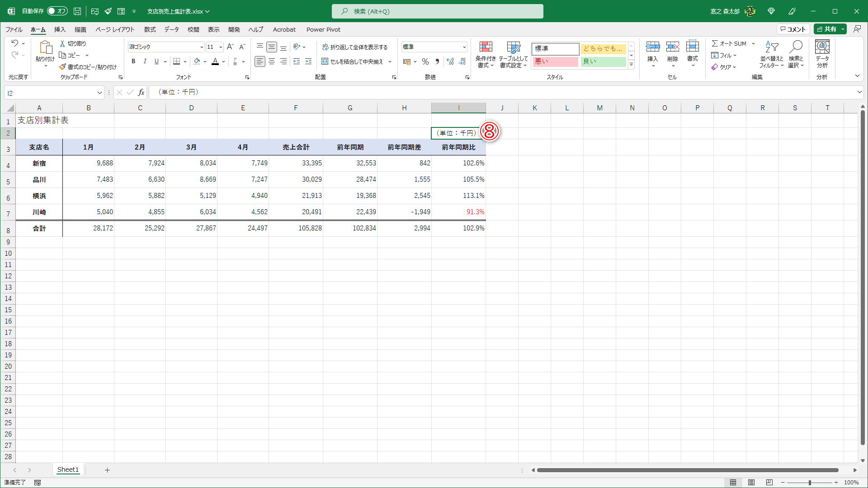The image size is (868, 488).
Task: Toggle AutoSave switch off/on
Action: (x=57, y=11)
